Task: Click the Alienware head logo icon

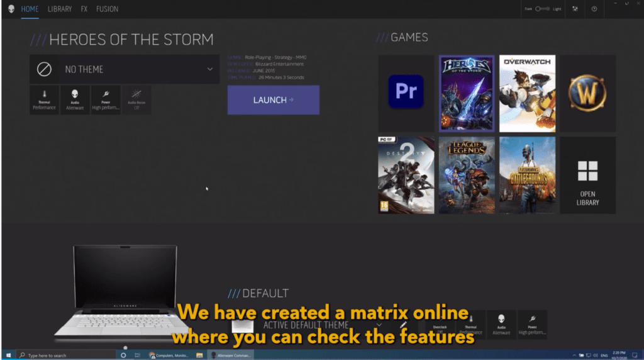Action: pyautogui.click(x=11, y=9)
